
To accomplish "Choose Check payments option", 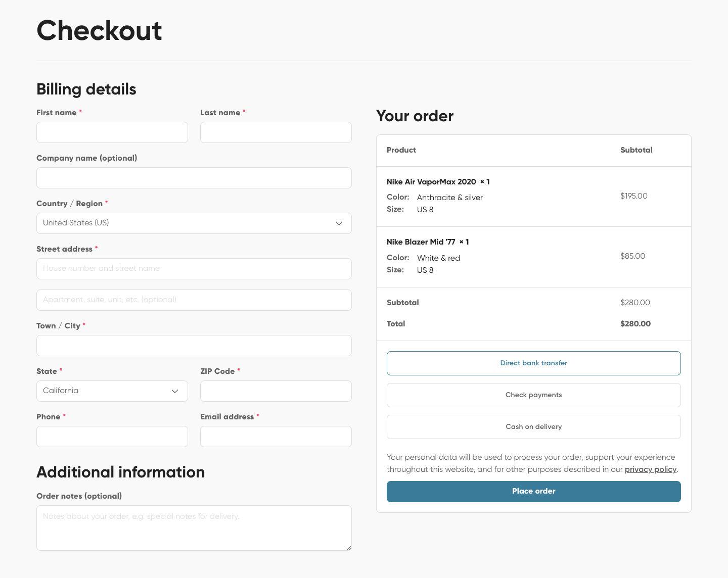I will coord(533,395).
